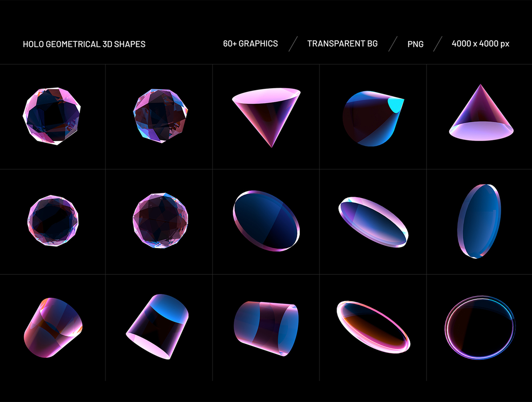Click second faceted gem in top row

tap(160, 115)
